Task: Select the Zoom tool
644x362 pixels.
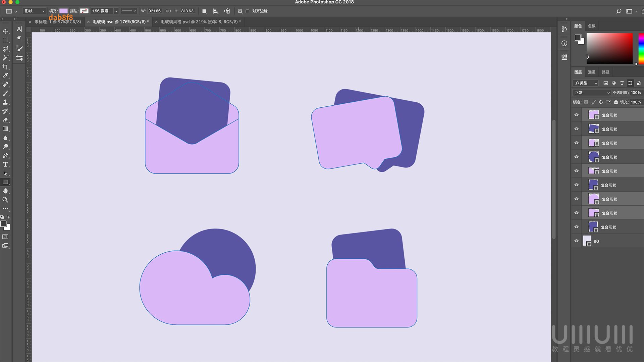Action: pyautogui.click(x=5, y=200)
